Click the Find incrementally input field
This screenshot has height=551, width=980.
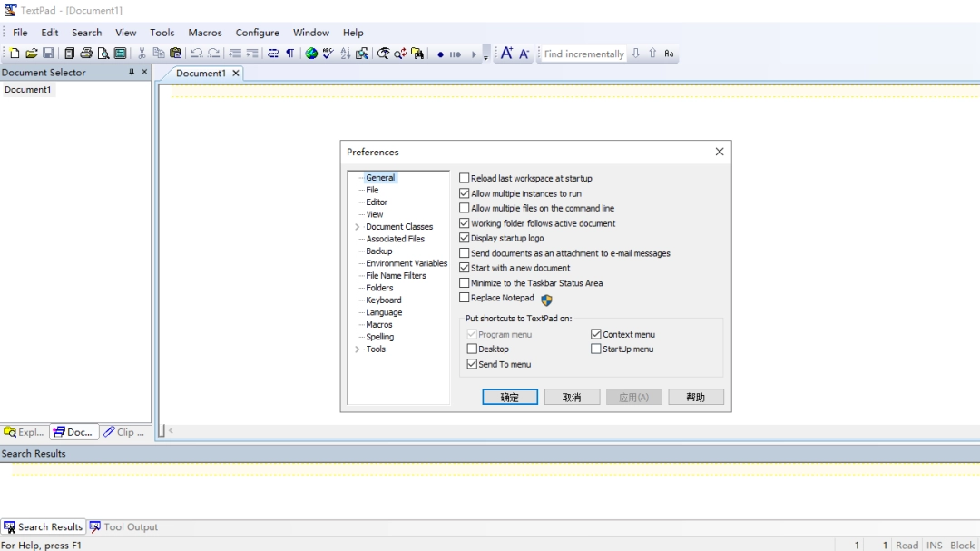[583, 54]
